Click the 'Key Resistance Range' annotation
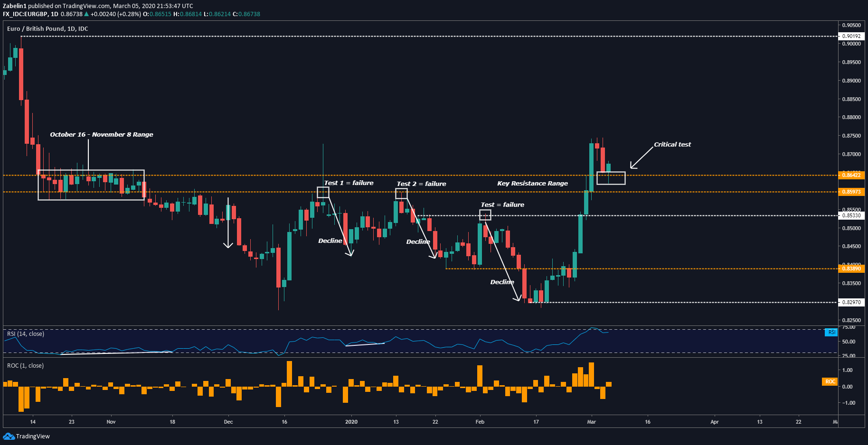The height and width of the screenshot is (445, 868). coord(532,184)
